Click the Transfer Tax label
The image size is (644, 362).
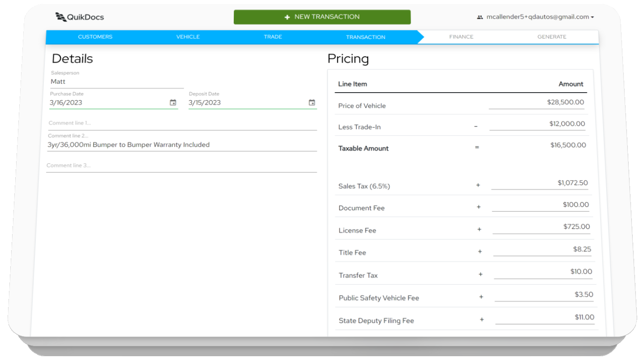[358, 276]
